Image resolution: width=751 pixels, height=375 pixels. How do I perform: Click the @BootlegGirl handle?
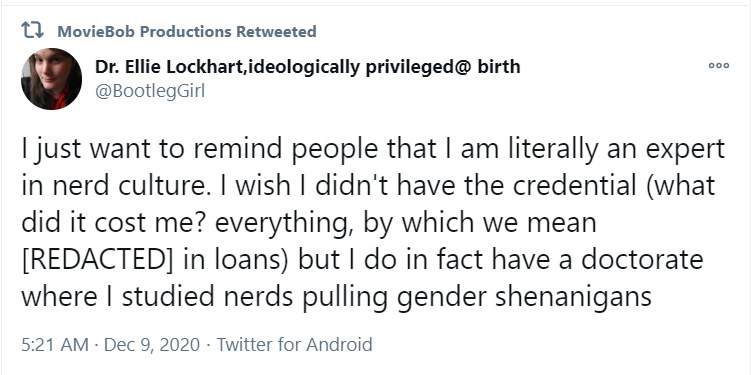point(150,91)
